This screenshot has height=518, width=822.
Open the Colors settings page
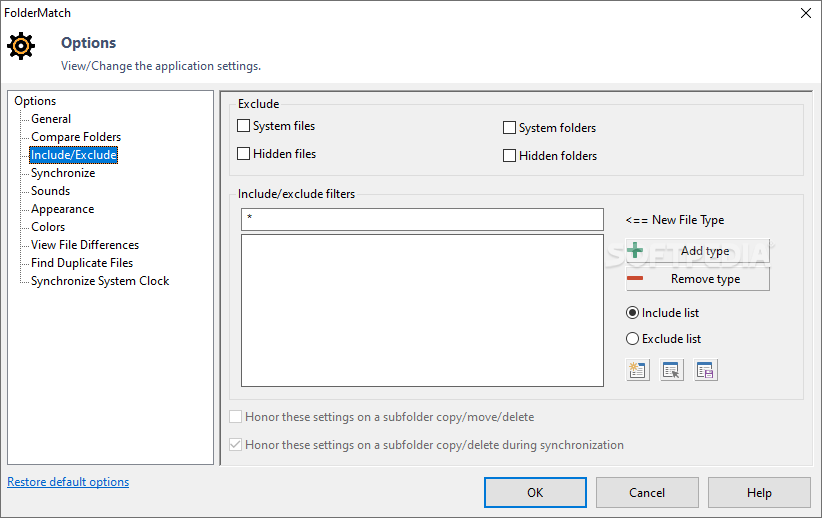click(48, 227)
